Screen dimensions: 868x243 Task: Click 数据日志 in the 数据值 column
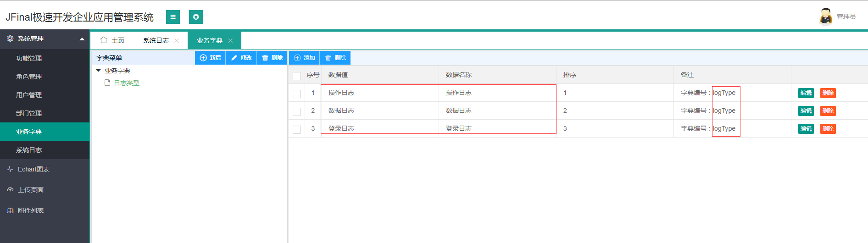click(x=341, y=110)
